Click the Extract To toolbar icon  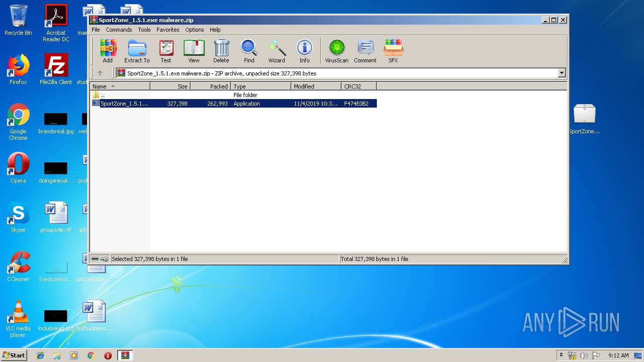pyautogui.click(x=137, y=51)
